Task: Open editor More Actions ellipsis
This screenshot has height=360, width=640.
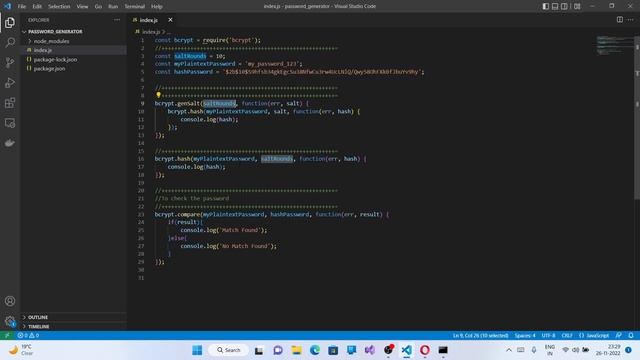Action: click(x=631, y=20)
